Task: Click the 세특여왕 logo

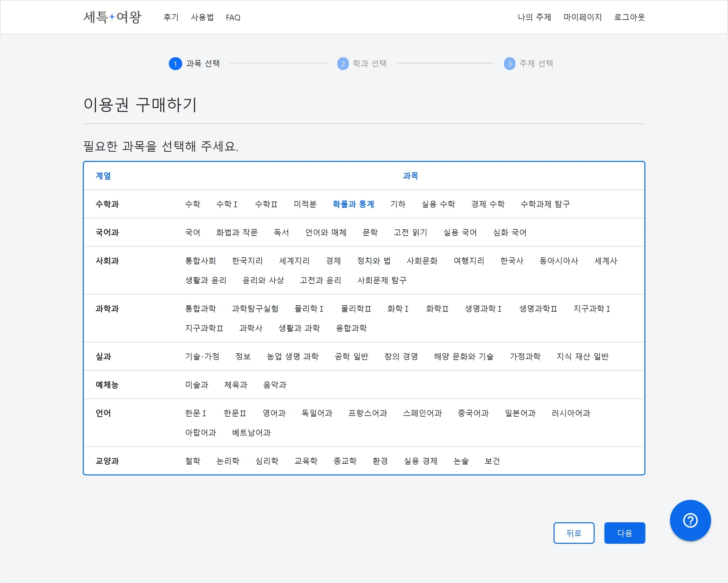Action: point(112,17)
